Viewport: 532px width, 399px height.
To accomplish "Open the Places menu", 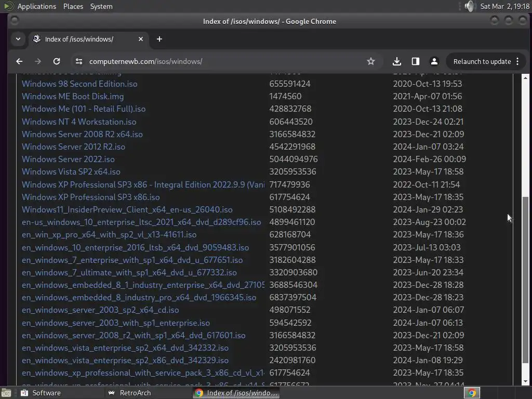I will (73, 6).
